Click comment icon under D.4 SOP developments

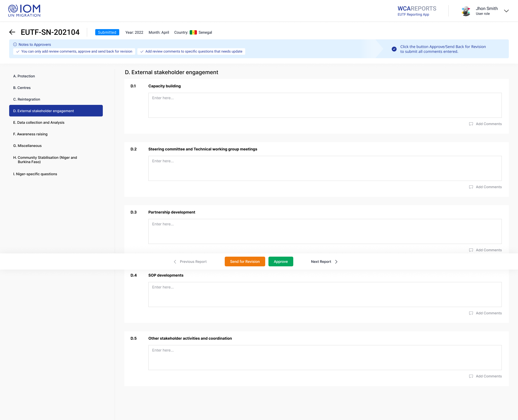pyautogui.click(x=471, y=313)
